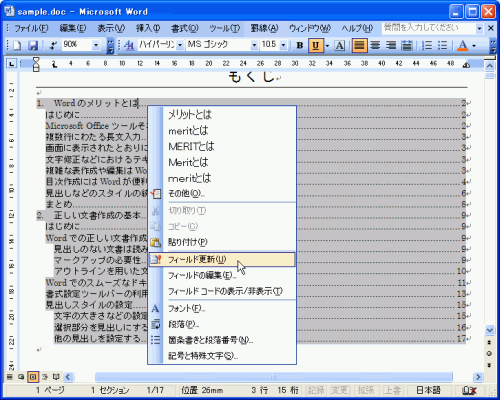Click the help question input field
This screenshot has height=400, width=500.
point(429,28)
